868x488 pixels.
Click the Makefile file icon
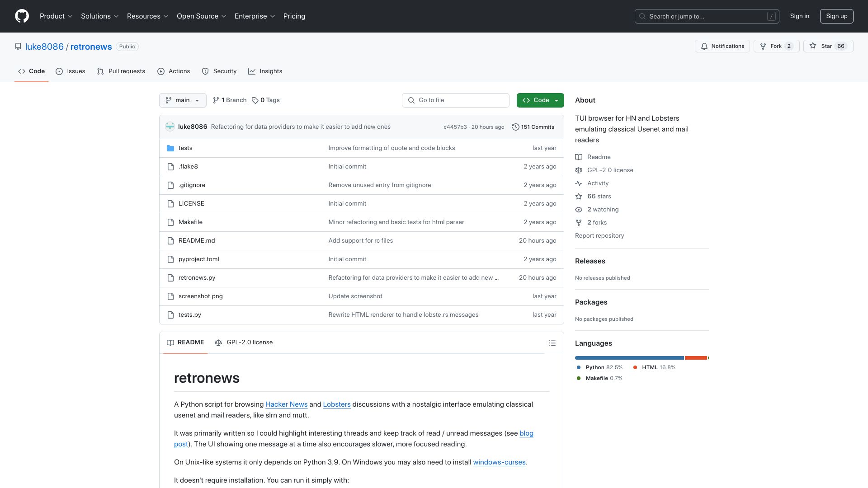tap(170, 222)
